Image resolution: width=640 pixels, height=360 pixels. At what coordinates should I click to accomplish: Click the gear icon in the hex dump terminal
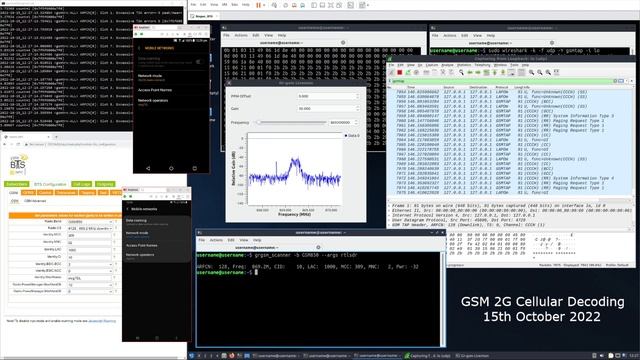[x=343, y=42]
